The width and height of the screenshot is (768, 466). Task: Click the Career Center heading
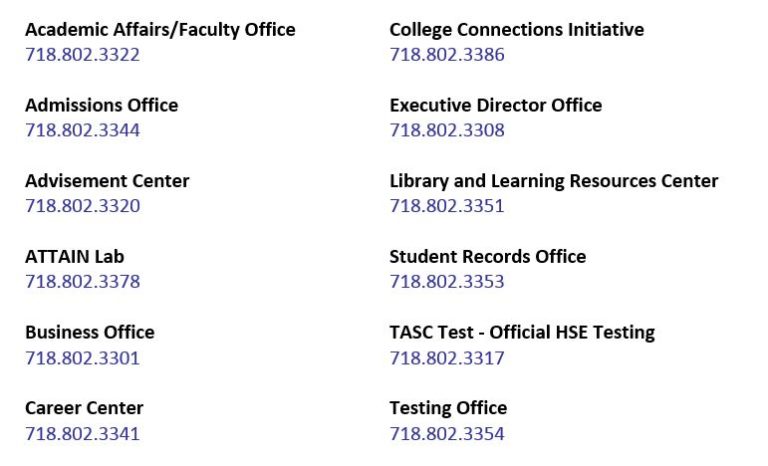tap(84, 408)
